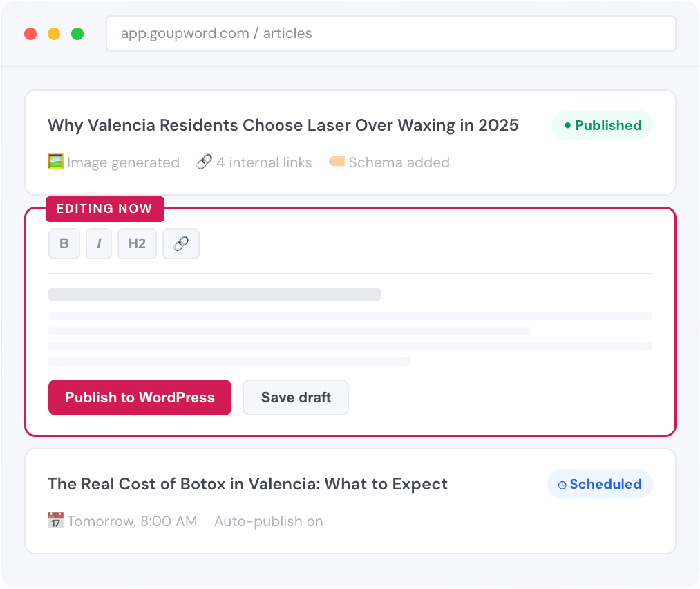The width and height of the screenshot is (700, 589).
Task: Toggle the Published status indicator dot
Action: (x=569, y=125)
